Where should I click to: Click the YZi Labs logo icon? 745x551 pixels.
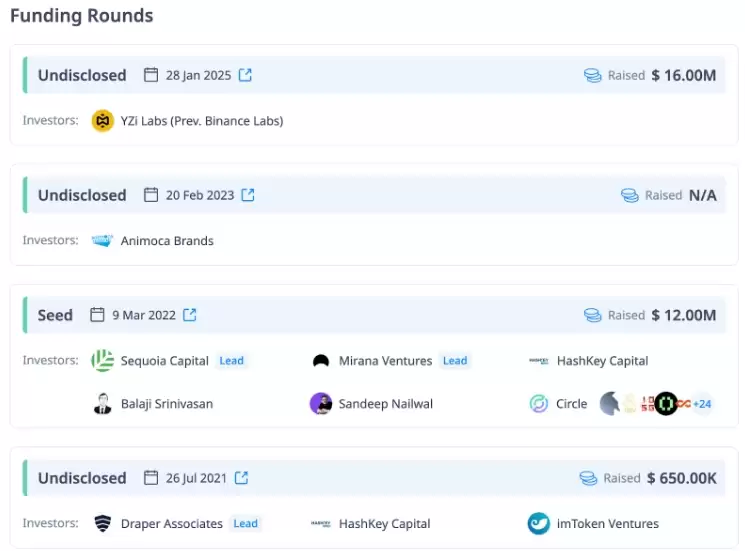tap(102, 121)
